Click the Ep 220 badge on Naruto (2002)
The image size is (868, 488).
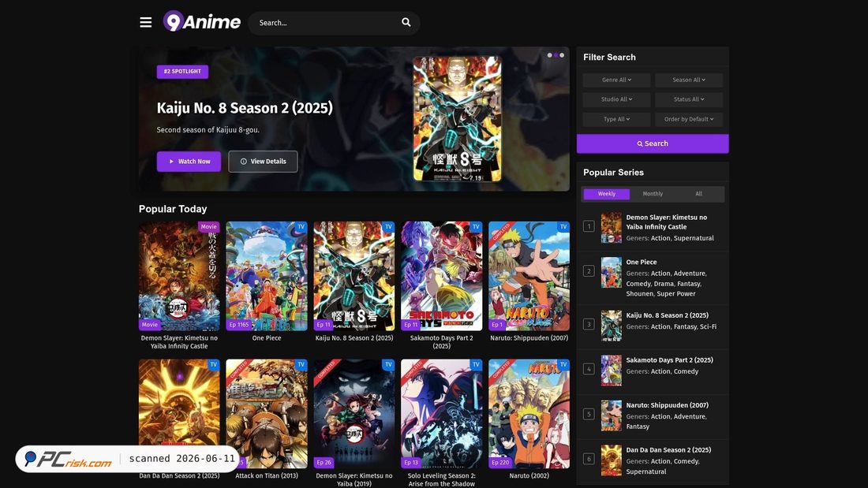pyautogui.click(x=500, y=463)
